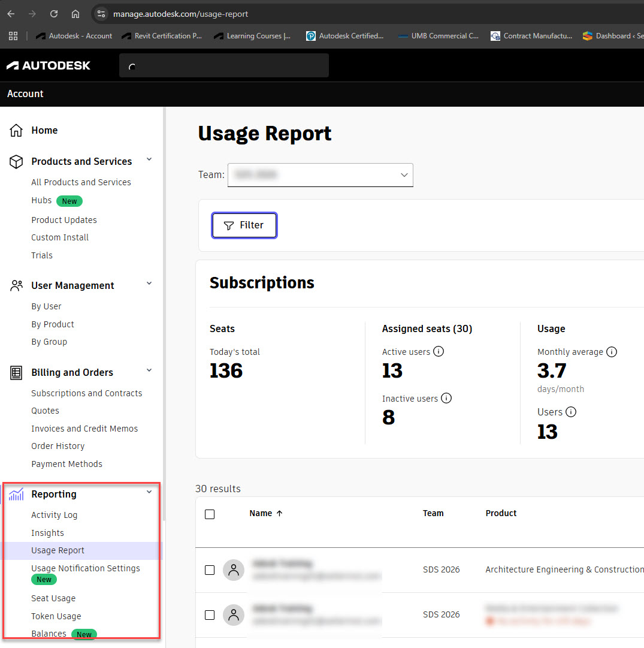Collapse the Billing and Orders section

(149, 370)
